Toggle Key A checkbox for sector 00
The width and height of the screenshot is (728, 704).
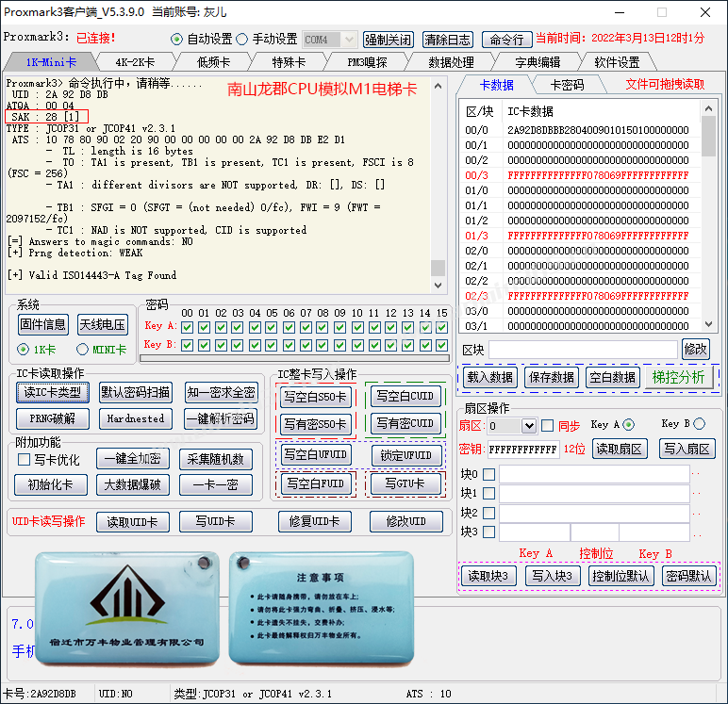[187, 328]
